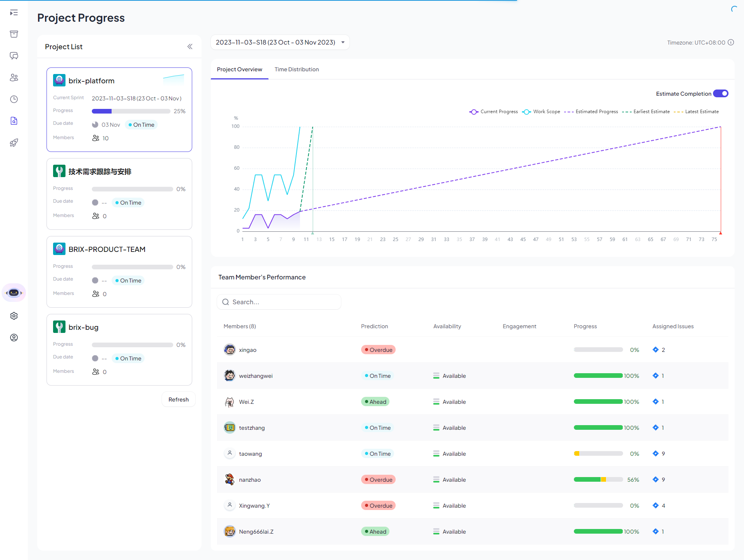Click the BRIX-PRODUCT-TEAM project logo
Image resolution: width=744 pixels, height=560 pixels.
(59, 249)
